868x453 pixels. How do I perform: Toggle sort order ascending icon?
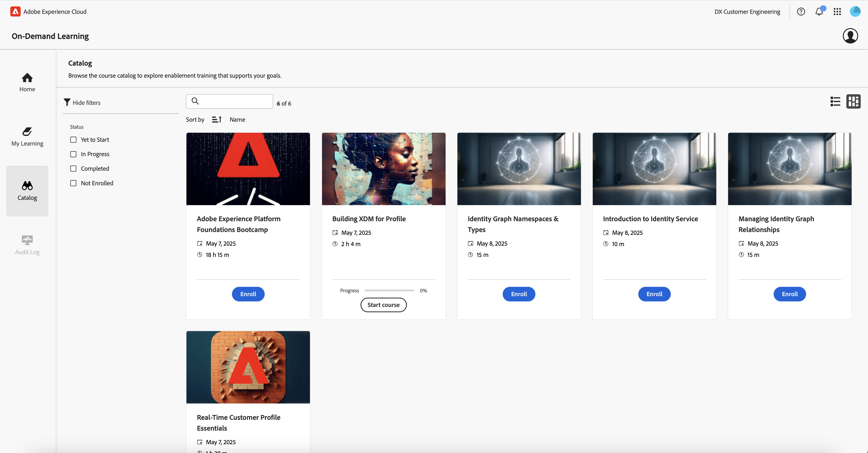[217, 120]
